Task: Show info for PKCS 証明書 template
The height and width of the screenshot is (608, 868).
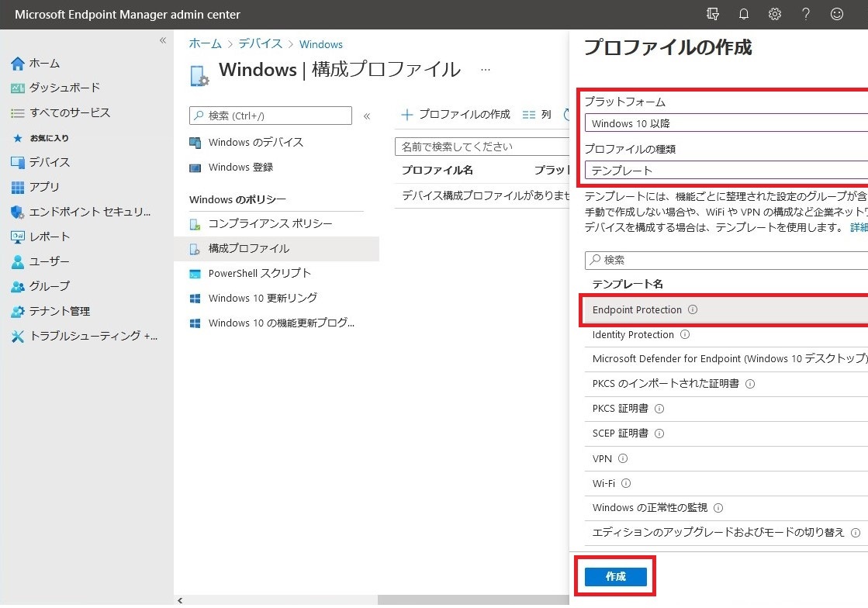Action: coord(659,409)
